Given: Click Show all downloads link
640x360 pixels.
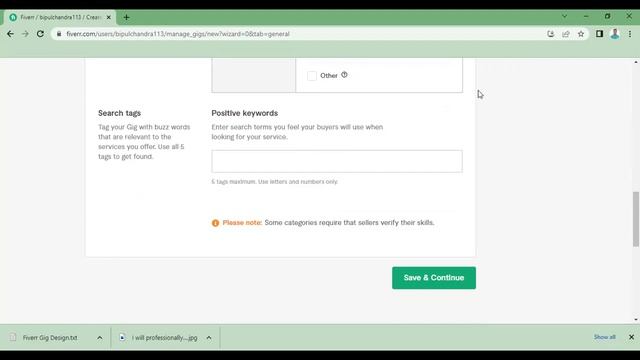Looking at the screenshot, I should (604, 337).
